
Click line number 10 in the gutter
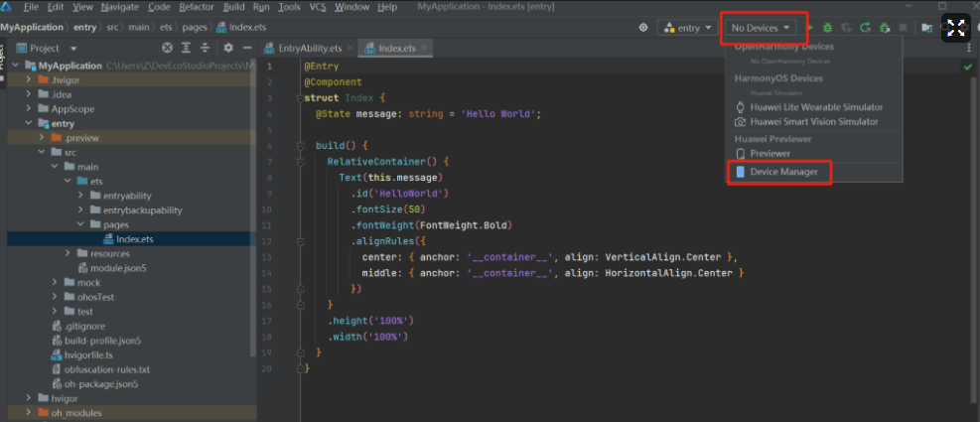268,209
